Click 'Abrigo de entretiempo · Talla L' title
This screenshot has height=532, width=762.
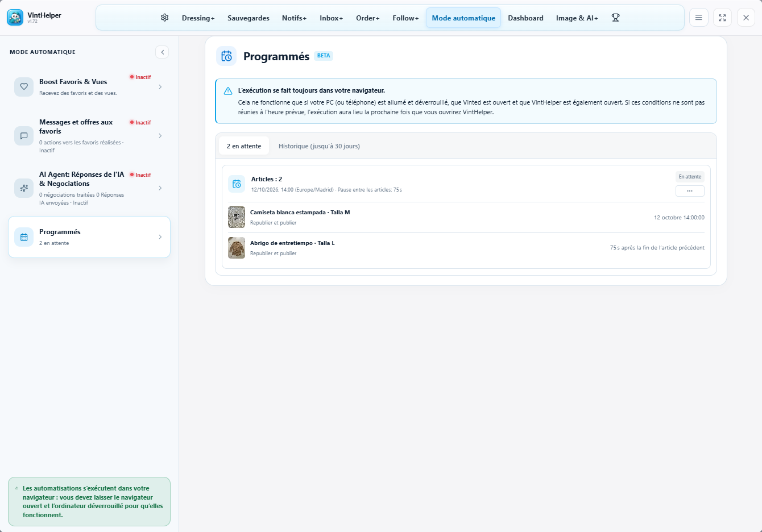tap(292, 243)
